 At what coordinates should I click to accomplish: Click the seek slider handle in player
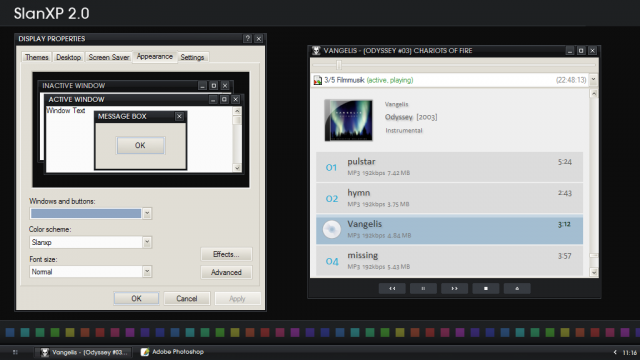[339, 64]
